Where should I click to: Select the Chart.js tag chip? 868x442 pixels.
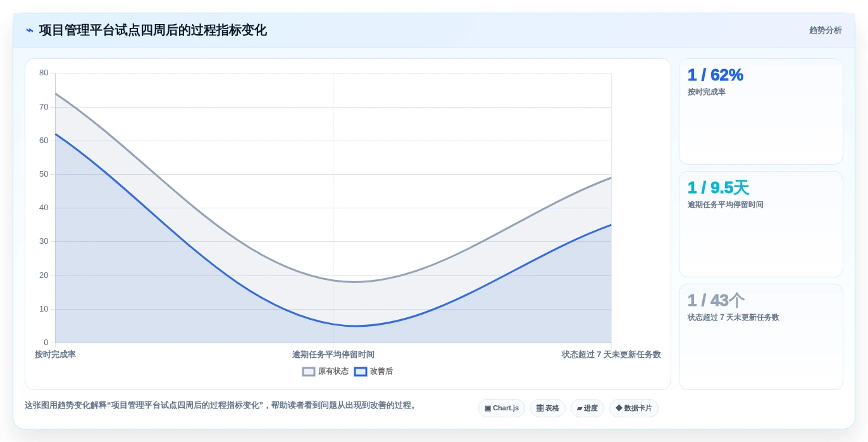(502, 408)
